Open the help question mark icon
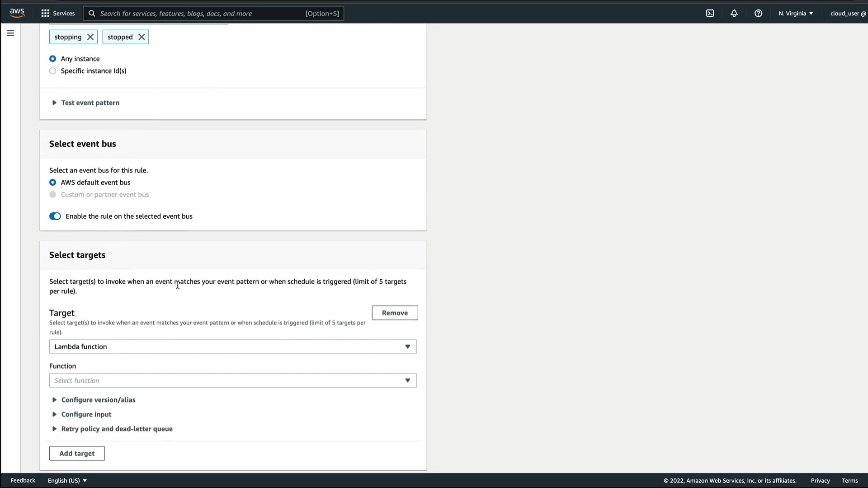 (x=758, y=13)
